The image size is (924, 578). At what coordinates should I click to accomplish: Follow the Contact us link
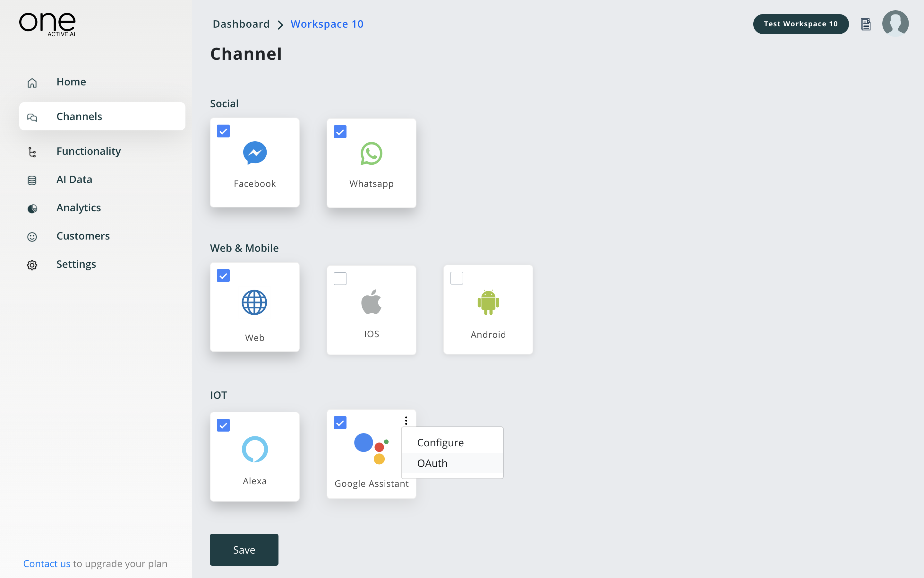pos(47,564)
